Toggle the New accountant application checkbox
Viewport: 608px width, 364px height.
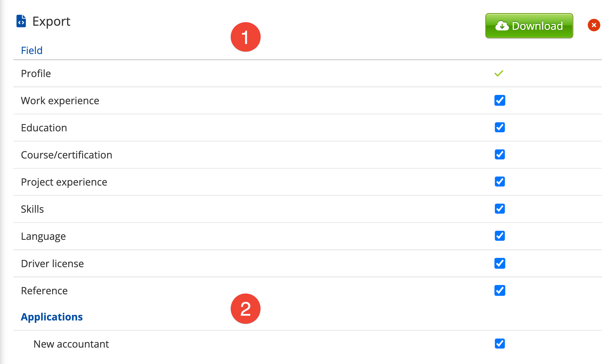[499, 344]
